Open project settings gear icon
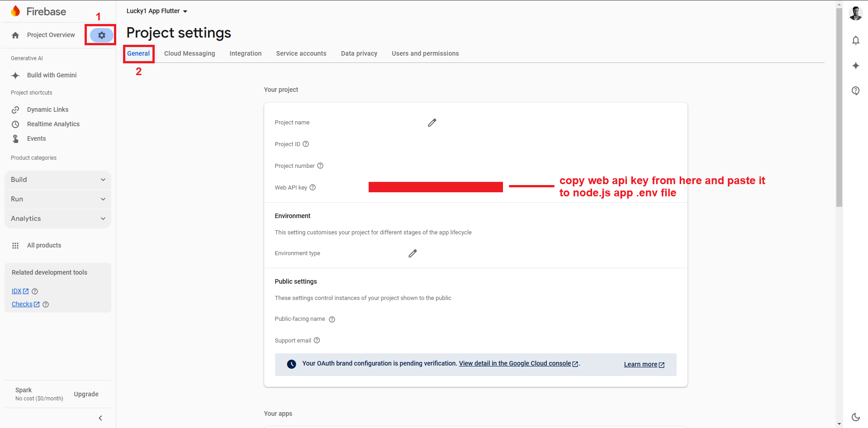Image resolution: width=868 pixels, height=428 pixels. (x=102, y=35)
